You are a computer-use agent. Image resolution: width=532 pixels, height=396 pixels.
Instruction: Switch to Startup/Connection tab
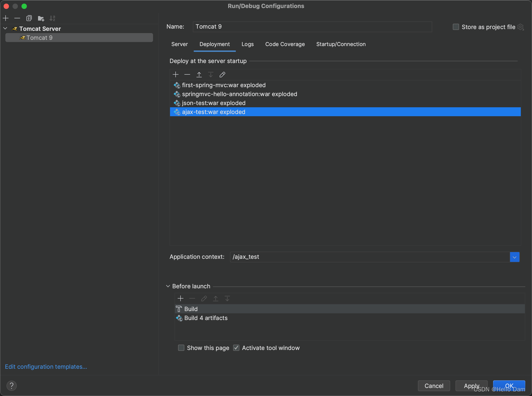341,44
